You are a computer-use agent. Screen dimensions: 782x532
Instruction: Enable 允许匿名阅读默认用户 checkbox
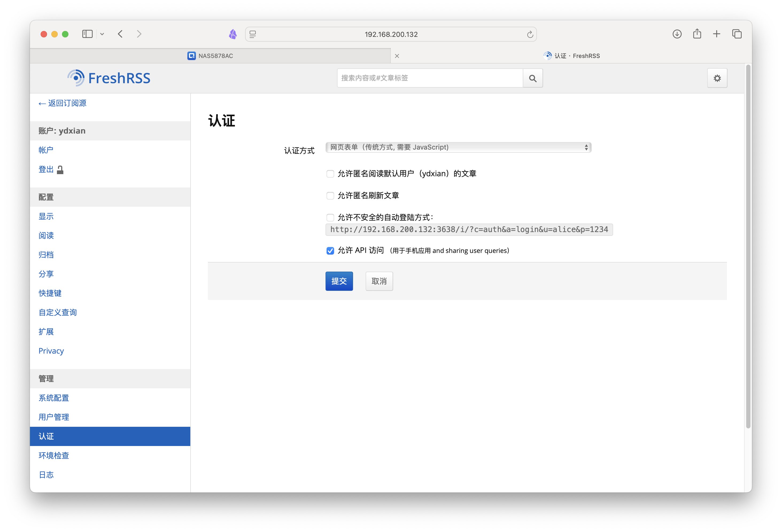330,174
